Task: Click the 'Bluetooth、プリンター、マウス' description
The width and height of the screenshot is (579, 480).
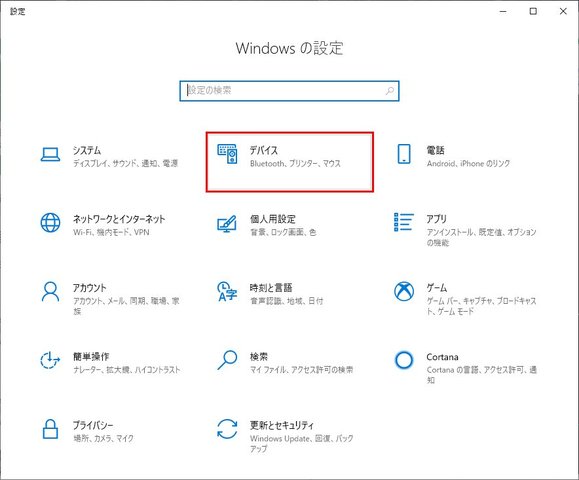Action: [295, 163]
